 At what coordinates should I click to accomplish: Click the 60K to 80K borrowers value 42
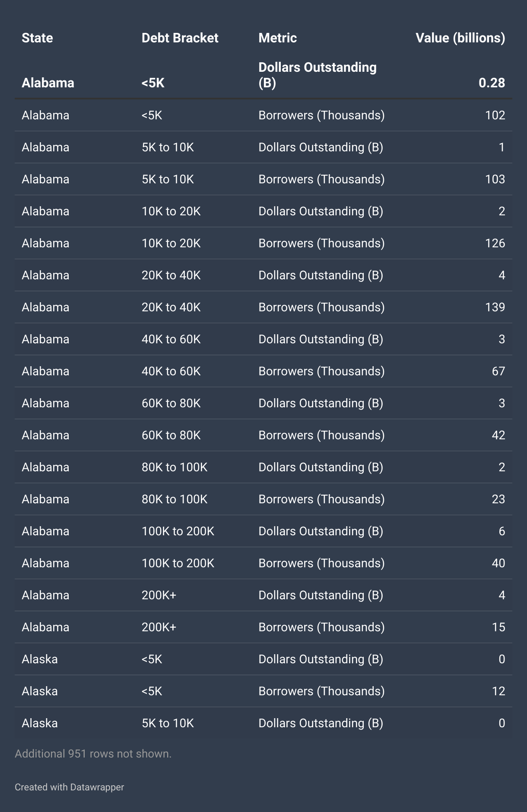498,435
